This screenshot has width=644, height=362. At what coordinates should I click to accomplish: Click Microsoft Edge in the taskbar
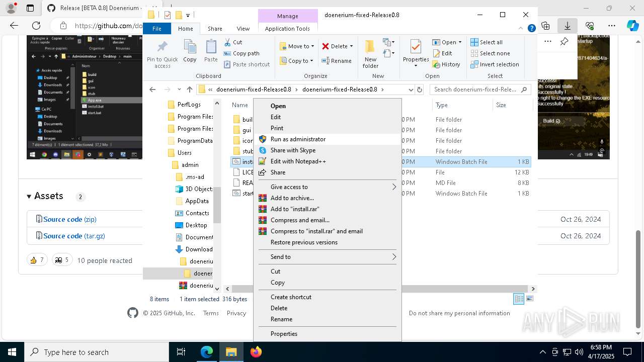pos(207,352)
